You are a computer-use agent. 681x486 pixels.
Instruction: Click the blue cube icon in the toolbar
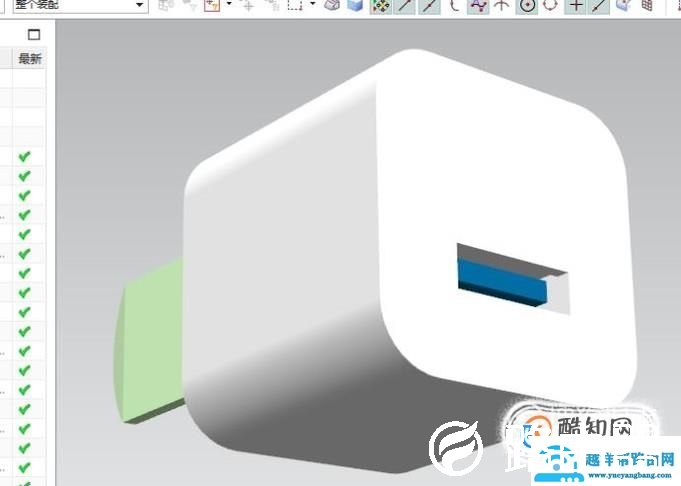(x=355, y=6)
